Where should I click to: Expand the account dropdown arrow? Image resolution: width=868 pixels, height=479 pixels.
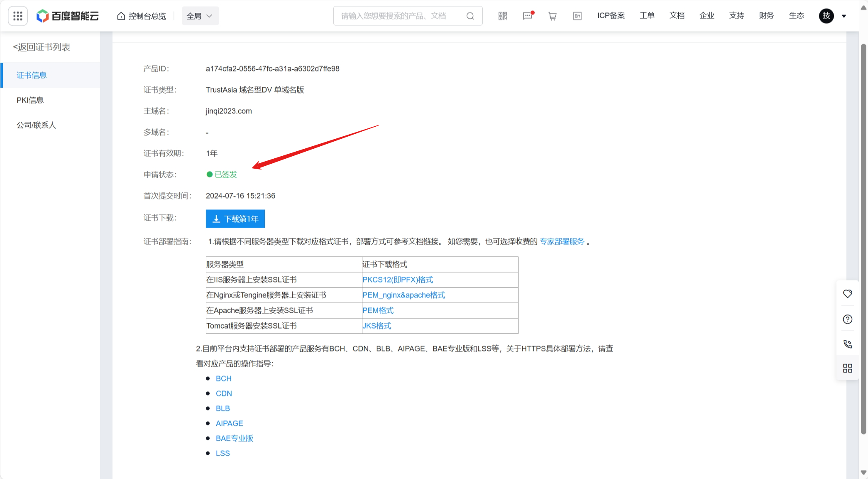(844, 16)
